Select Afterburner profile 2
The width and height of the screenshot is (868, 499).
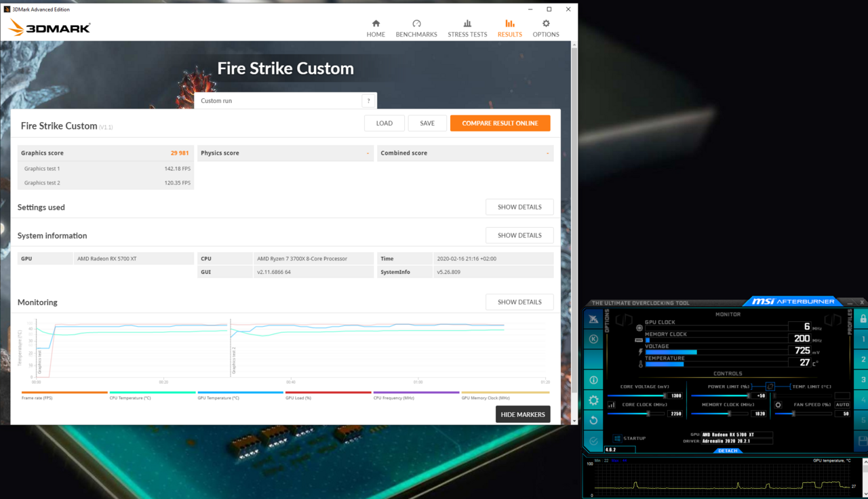tap(863, 359)
